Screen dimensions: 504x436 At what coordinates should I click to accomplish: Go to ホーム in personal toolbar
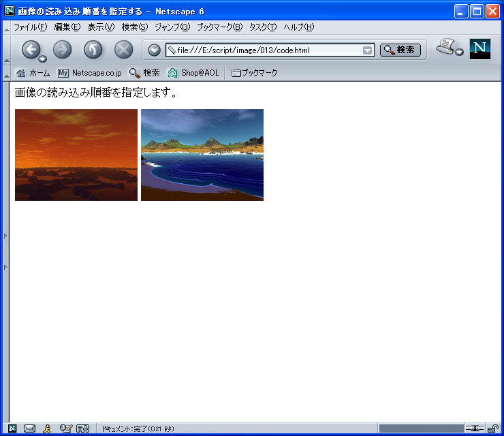click(33, 73)
